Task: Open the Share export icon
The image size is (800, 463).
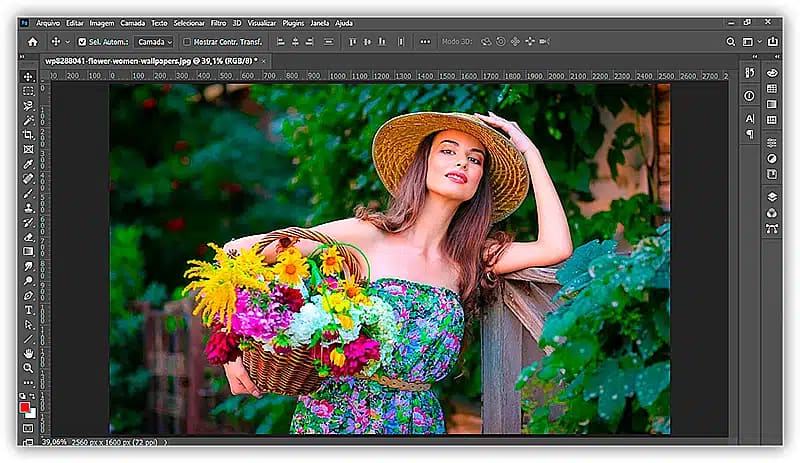Action: (x=773, y=42)
